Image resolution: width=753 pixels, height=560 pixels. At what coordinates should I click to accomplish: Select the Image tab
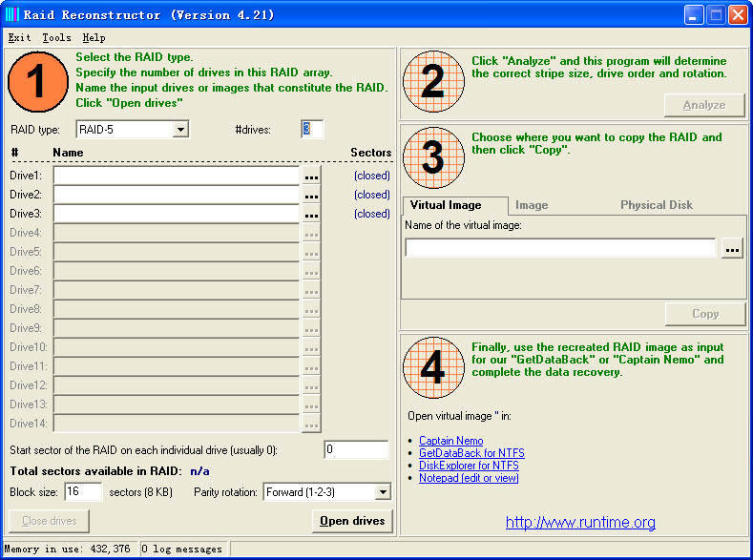[532, 205]
